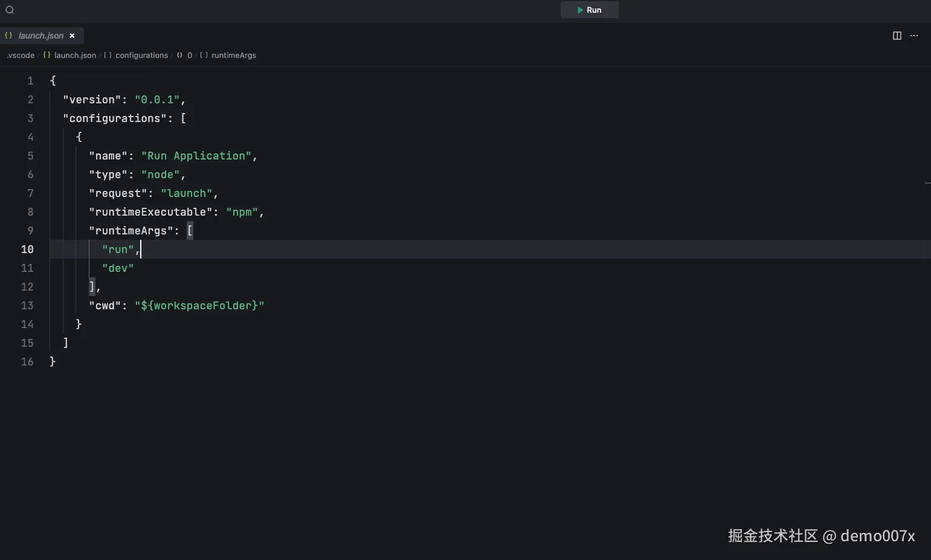Image resolution: width=931 pixels, height=560 pixels.
Task: Click the split editor icon
Action: [x=897, y=36]
